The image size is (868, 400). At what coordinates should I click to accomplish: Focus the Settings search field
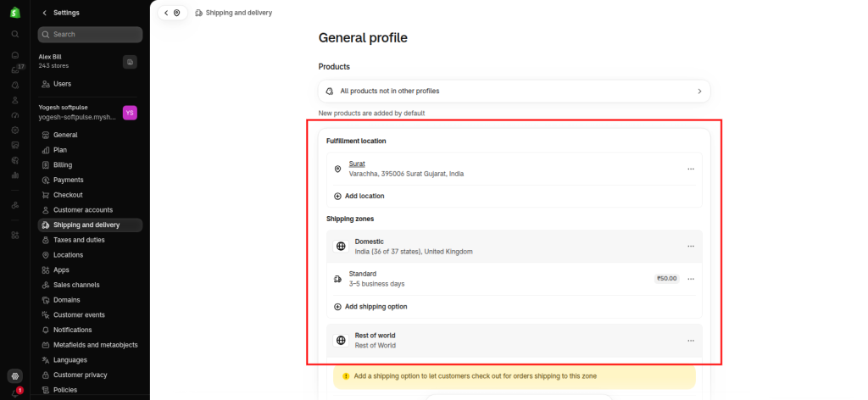[90, 34]
